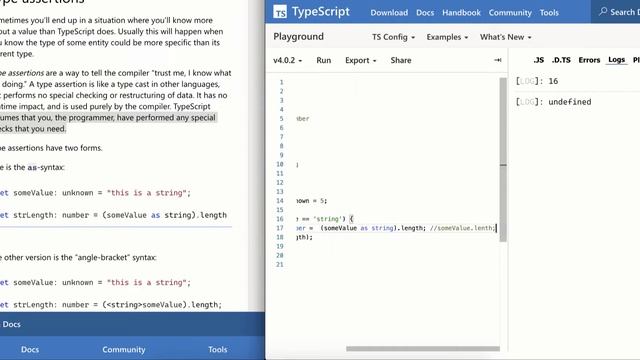The width and height of the screenshot is (640, 360).
Task: Run the playground code
Action: [x=324, y=60]
